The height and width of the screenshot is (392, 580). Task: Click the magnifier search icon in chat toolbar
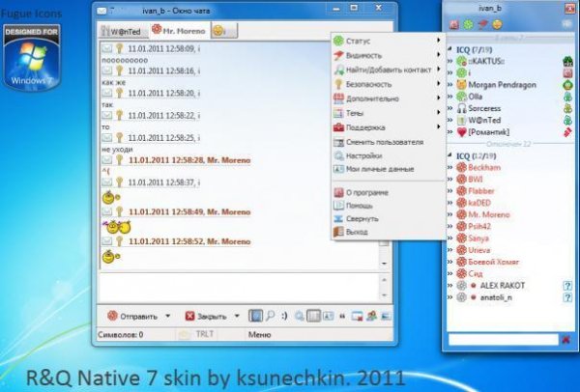(x=271, y=316)
